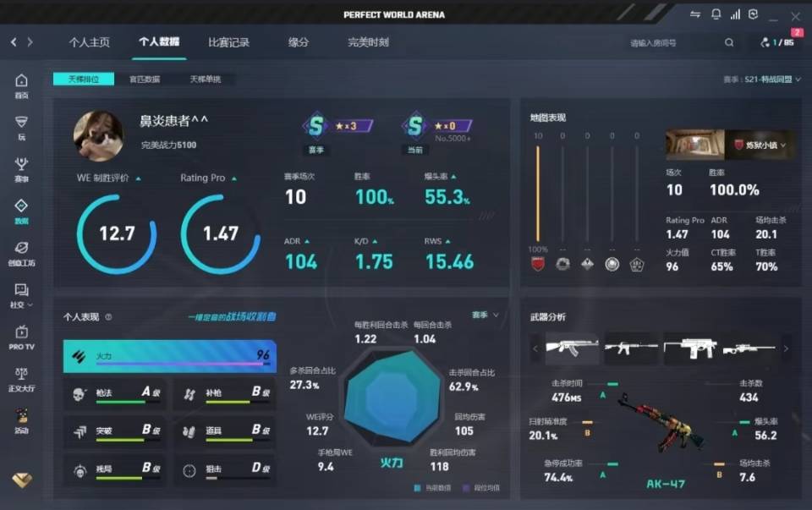
Task: Select the submachine gun weapon thumbnail
Action: (x=691, y=348)
